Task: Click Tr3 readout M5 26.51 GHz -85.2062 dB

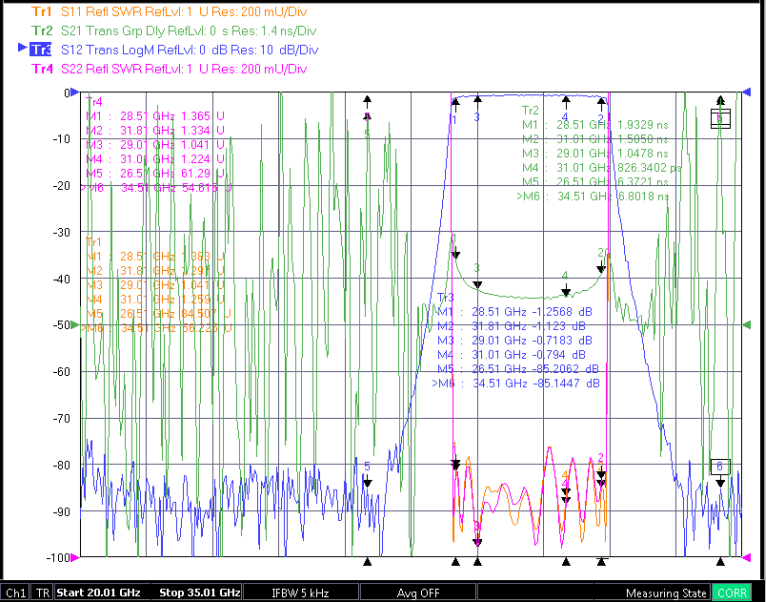Action: point(518,368)
